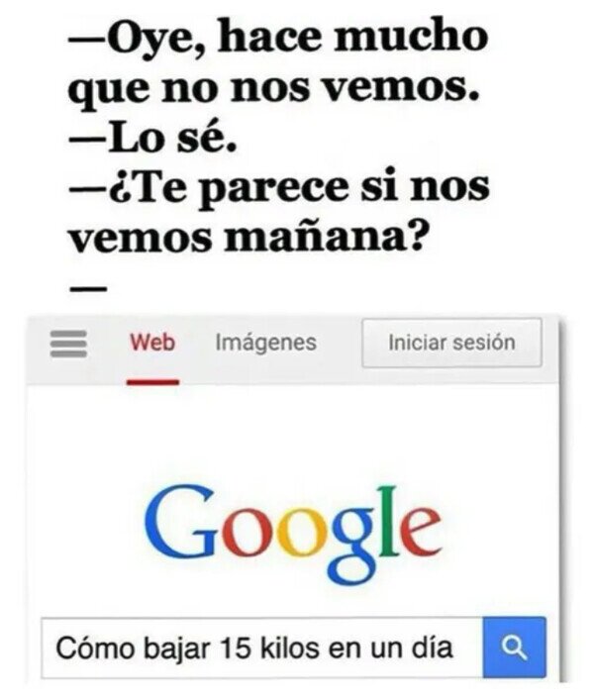Focus the search box with 'Cómo bajar' query
Image resolution: width=594 pixels, height=700 pixels.
[x=262, y=648]
